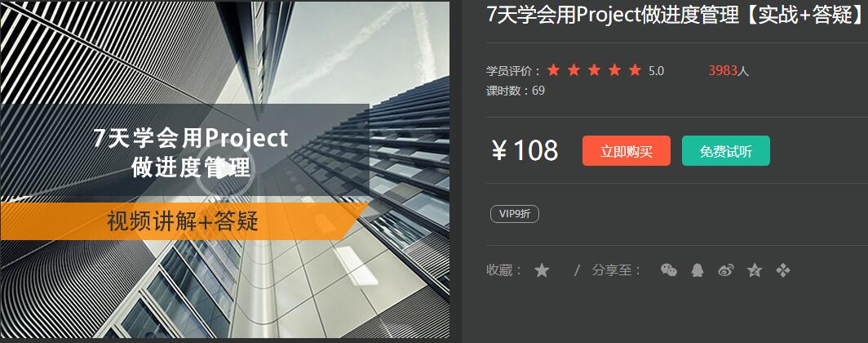This screenshot has height=343, width=868.
Task: Click the 立即购买 buy now button
Action: coord(626,151)
